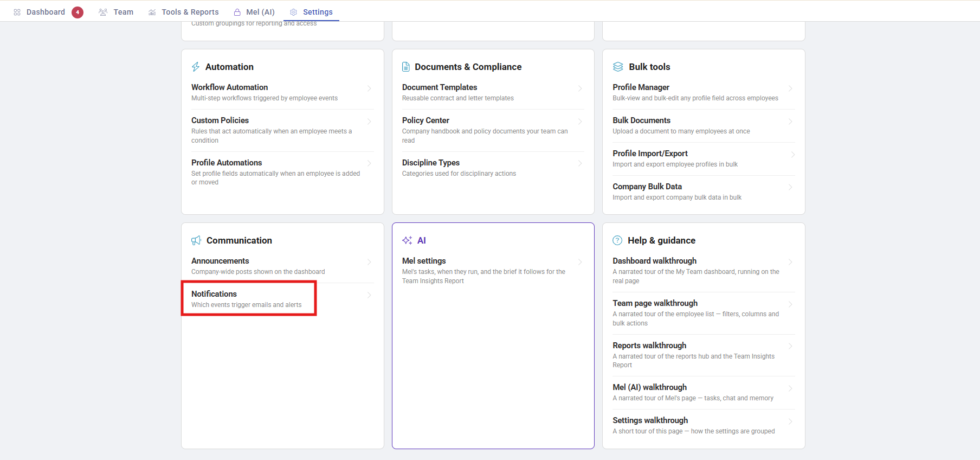Click the Documents & Compliance heading text

[x=468, y=67]
